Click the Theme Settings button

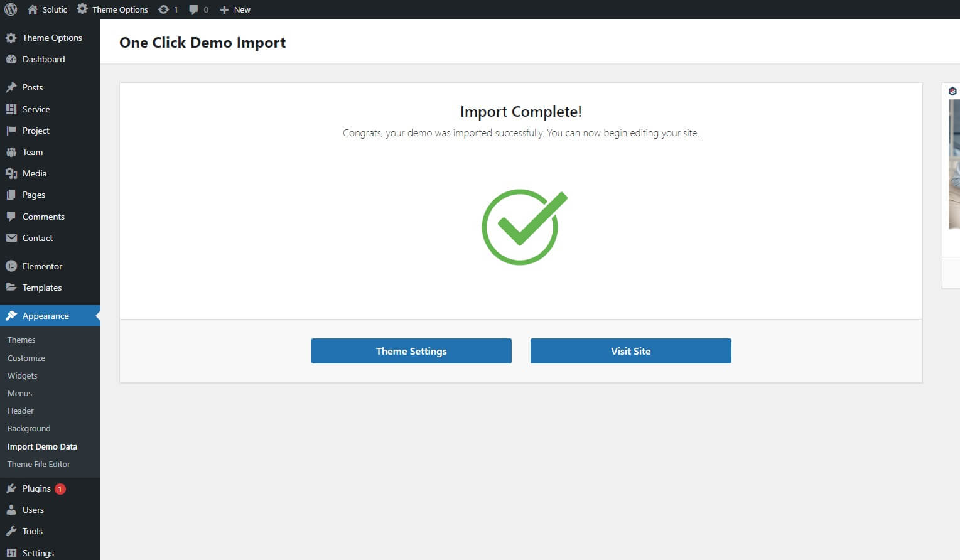[411, 351]
